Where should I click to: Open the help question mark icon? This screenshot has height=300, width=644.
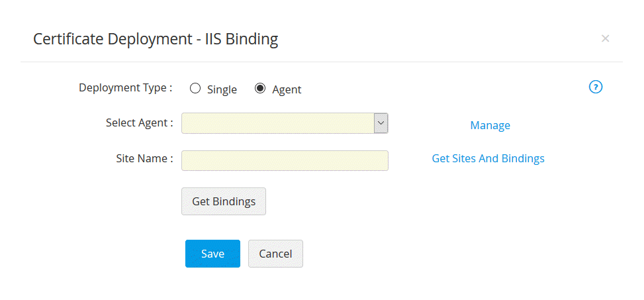[596, 87]
